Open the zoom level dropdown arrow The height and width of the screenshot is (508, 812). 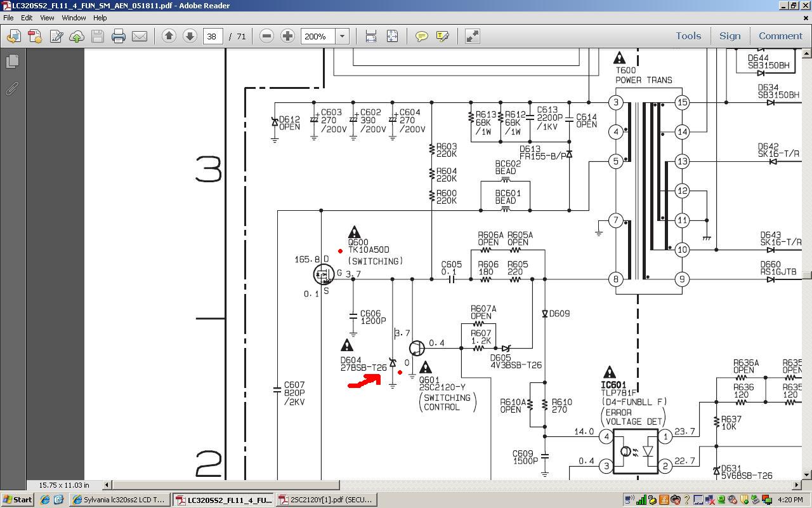pyautogui.click(x=342, y=36)
